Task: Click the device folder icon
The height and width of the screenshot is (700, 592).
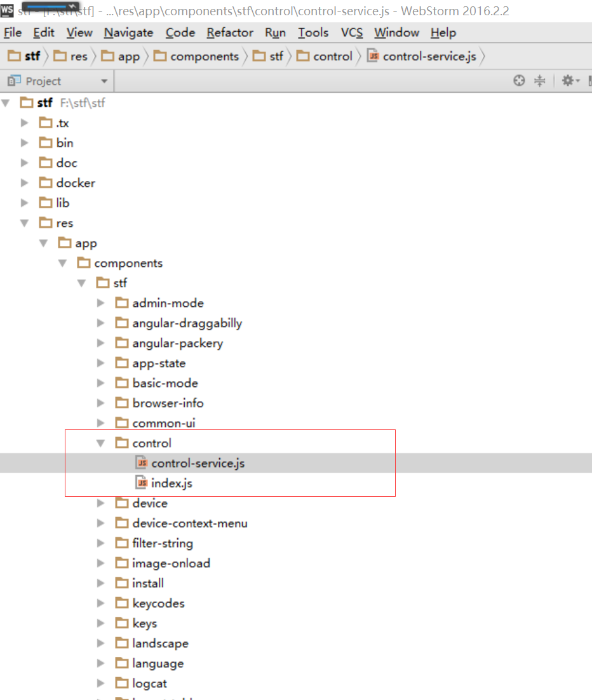Action: (122, 502)
